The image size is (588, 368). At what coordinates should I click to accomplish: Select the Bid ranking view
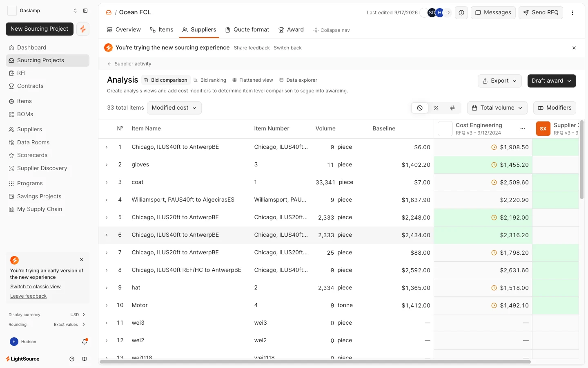pyautogui.click(x=210, y=80)
